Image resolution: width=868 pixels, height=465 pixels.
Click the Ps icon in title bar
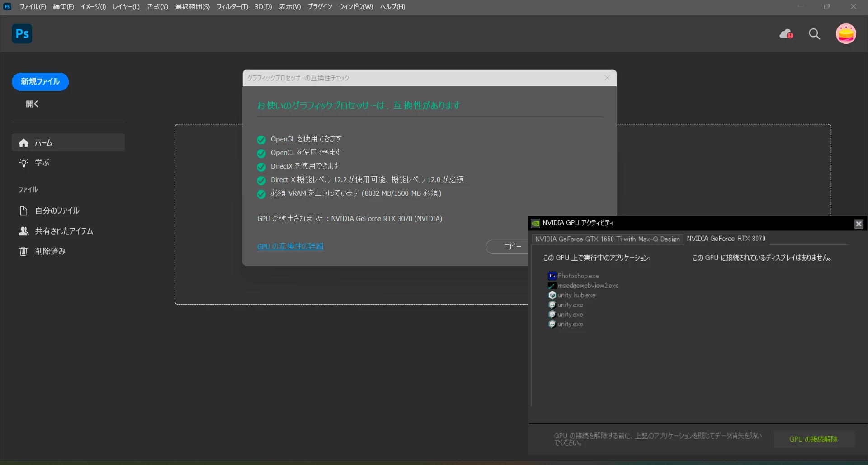point(7,6)
